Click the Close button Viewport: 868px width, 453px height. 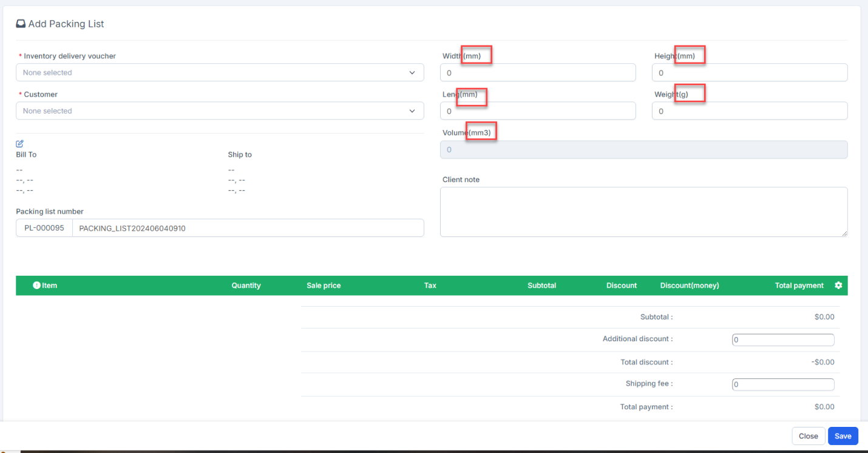pyautogui.click(x=809, y=436)
